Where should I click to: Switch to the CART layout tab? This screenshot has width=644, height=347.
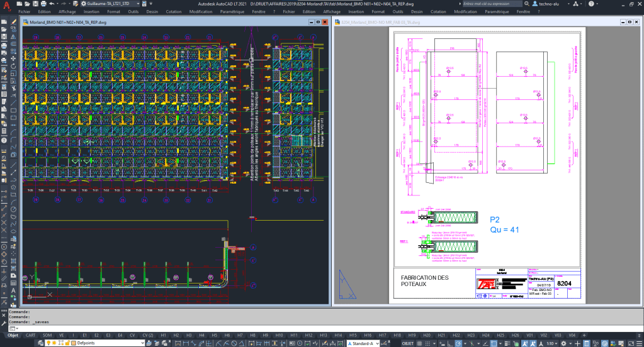pos(30,335)
